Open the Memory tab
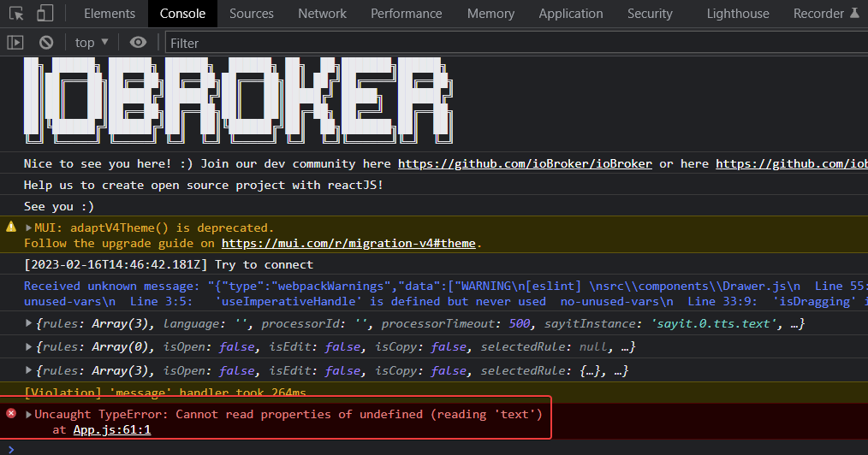Screen dimensions: 868x455 [490, 14]
